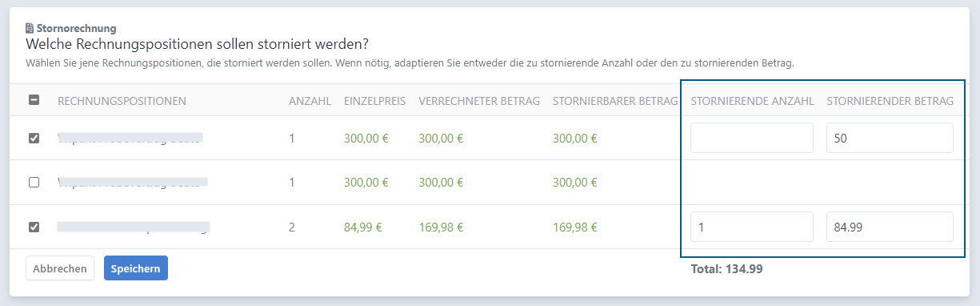Click the Verrechneter Betrag column header

point(479,101)
